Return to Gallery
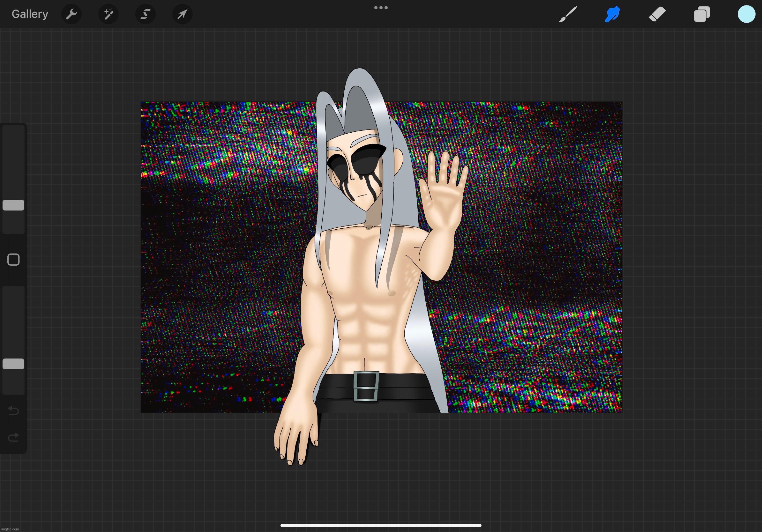Screen dimensions: 762x532 pos(30,14)
